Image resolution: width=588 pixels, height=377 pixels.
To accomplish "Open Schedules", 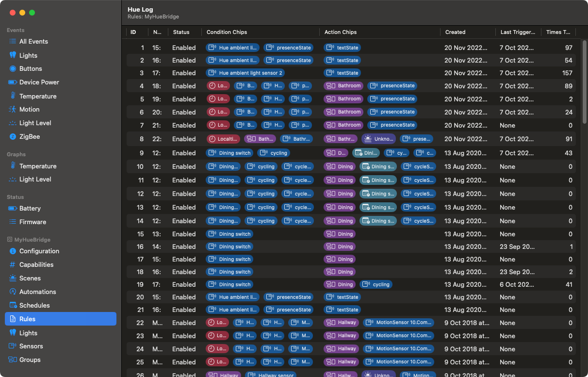I will coord(35,305).
